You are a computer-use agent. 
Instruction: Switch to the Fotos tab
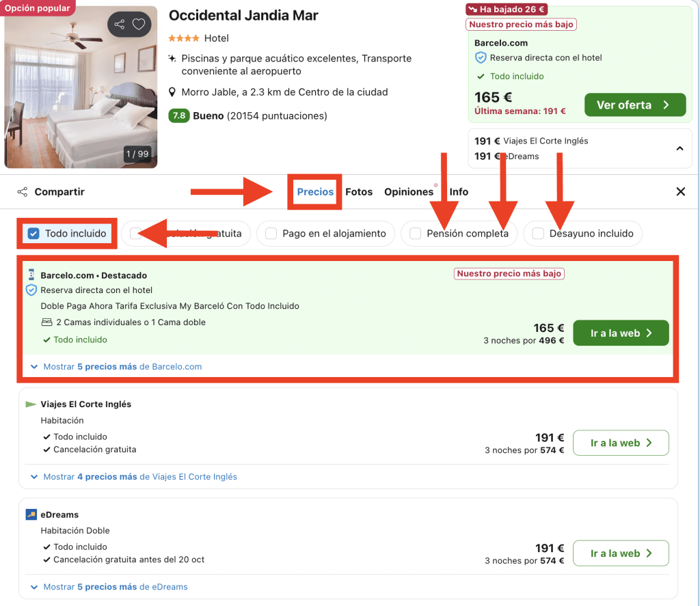[359, 192]
